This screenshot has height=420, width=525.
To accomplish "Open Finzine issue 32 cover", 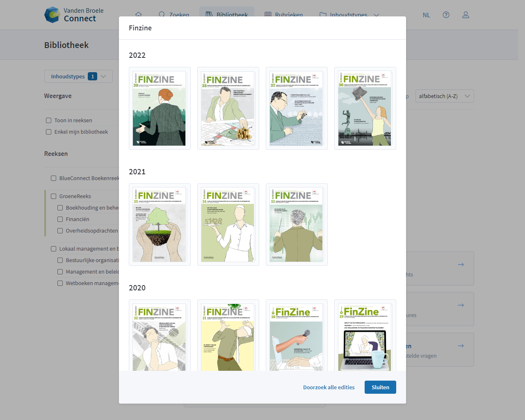I will [x=160, y=336].
